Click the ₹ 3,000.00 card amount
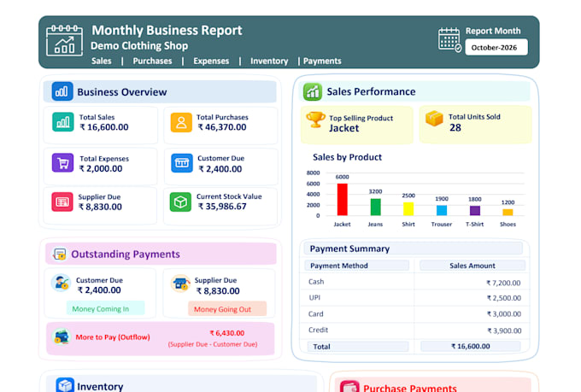This screenshot has width=581, height=392. [504, 313]
